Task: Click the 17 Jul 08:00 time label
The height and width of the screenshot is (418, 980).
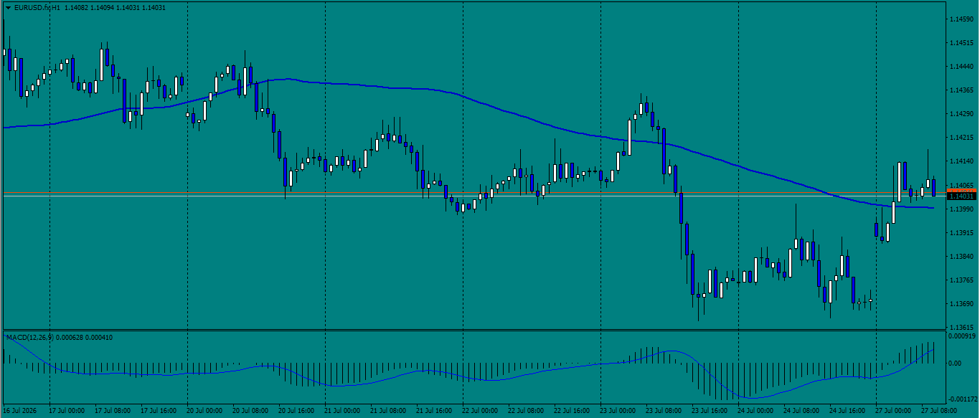Action: [113, 412]
